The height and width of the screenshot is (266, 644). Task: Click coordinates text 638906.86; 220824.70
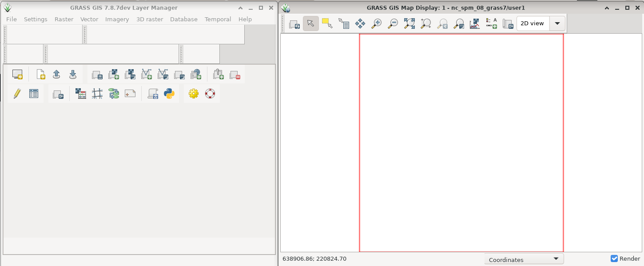coord(314,258)
